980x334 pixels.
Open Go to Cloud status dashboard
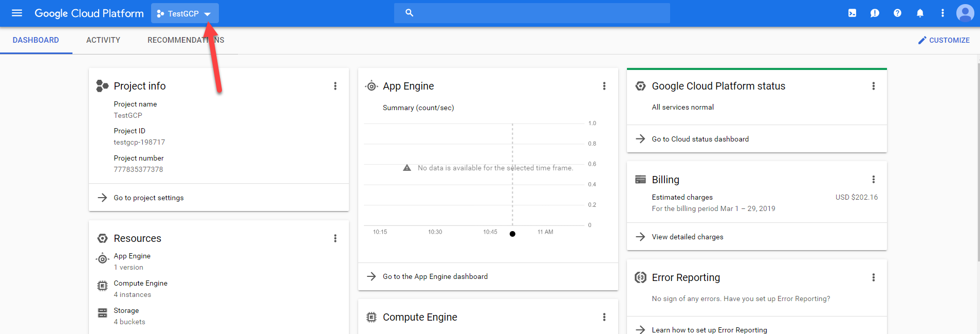700,139
